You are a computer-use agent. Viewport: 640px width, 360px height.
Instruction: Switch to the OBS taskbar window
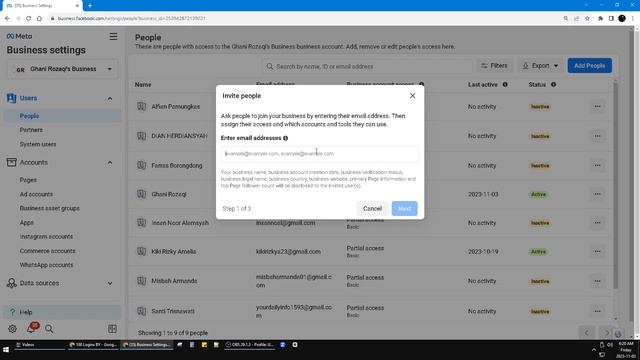point(249,345)
